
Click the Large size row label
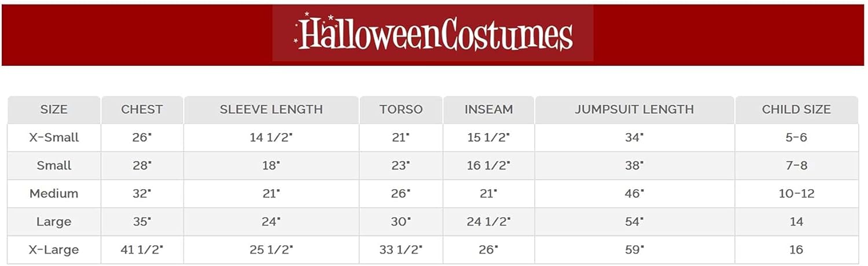point(54,221)
